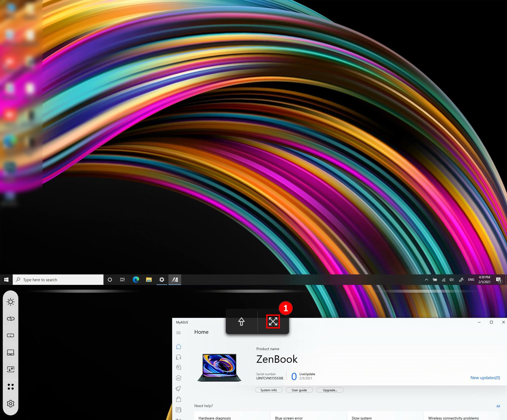
Task: Click the ZenBook laptop product thumbnail
Action: pos(219,368)
